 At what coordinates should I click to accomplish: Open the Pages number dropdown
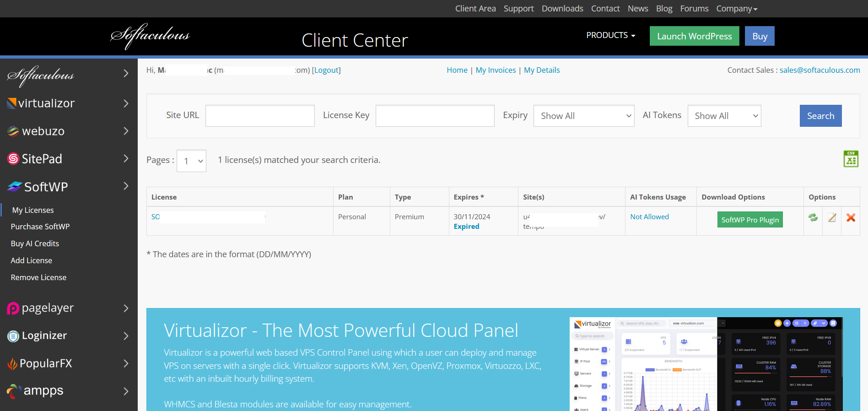(191, 161)
